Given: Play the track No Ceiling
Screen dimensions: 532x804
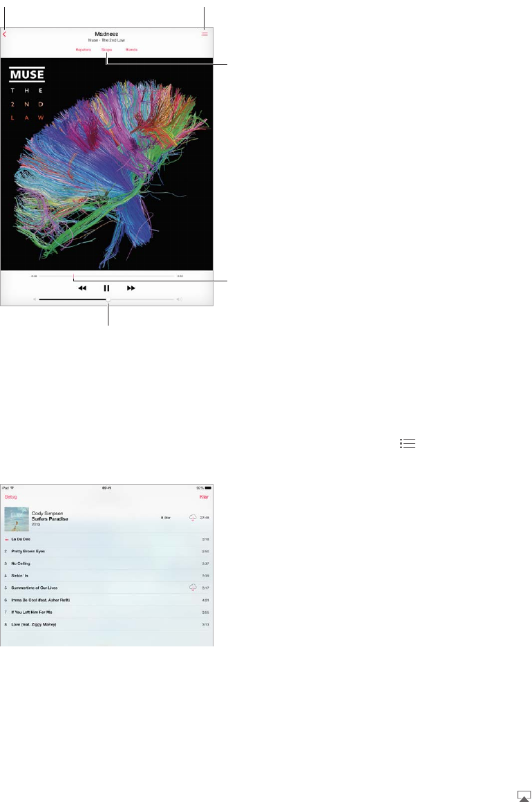Looking at the screenshot, I should click(x=106, y=563).
